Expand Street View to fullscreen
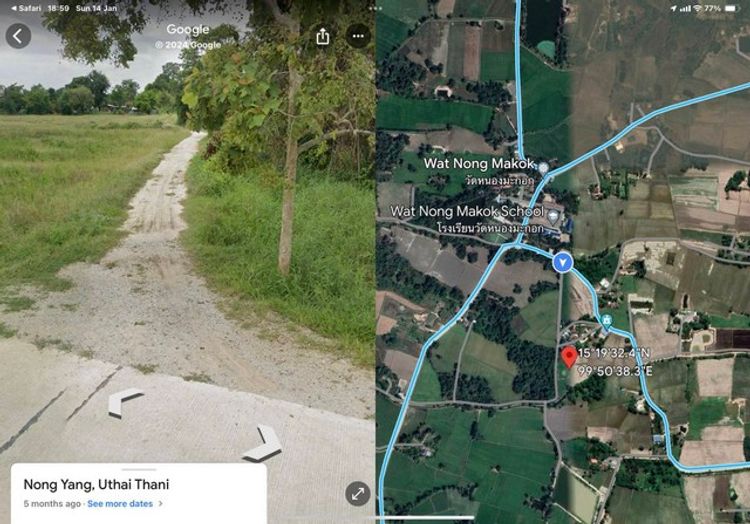750x524 pixels. coord(358,493)
